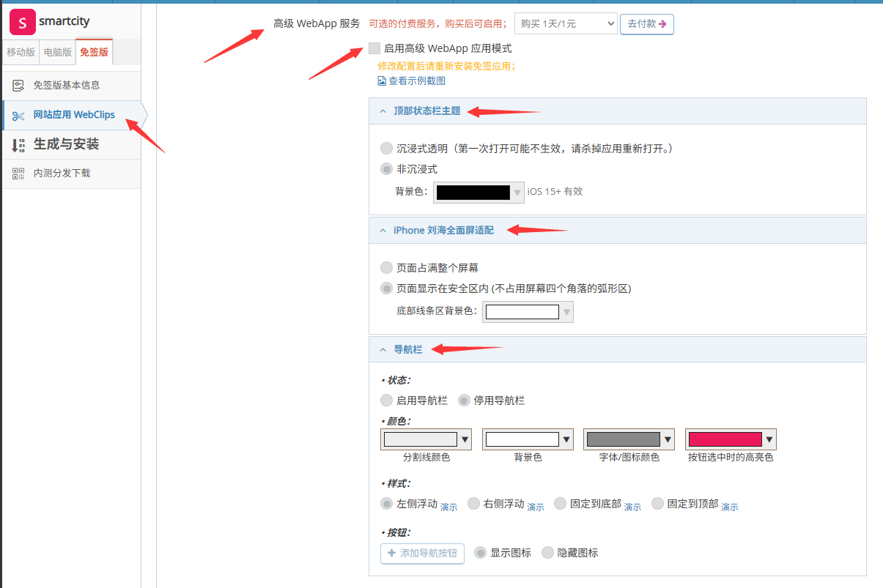Click the black status bar 背景色 swatch
Viewport: 883px width, 588px height.
pos(473,193)
